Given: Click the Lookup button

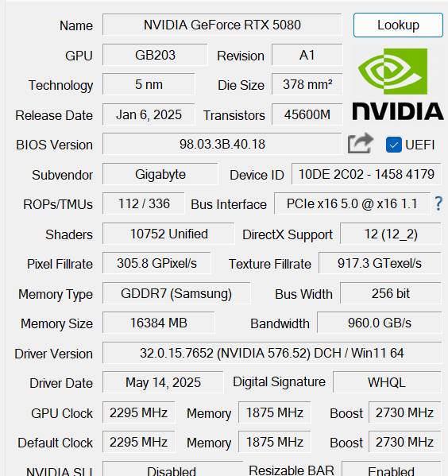Looking at the screenshot, I should (398, 25).
